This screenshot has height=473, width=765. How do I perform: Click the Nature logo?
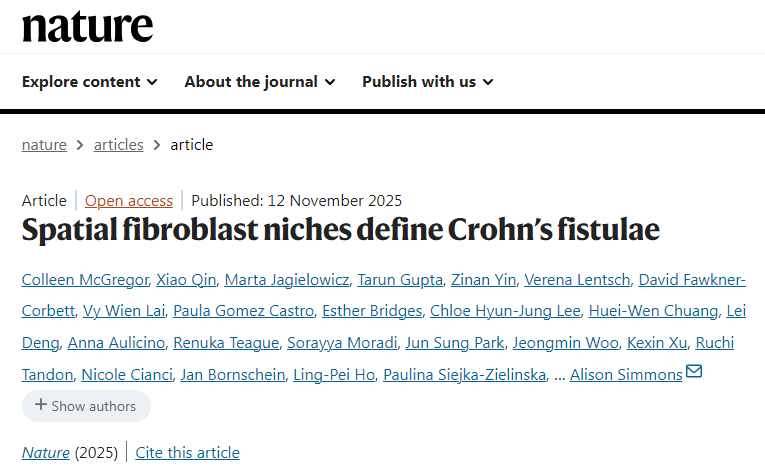click(87, 27)
